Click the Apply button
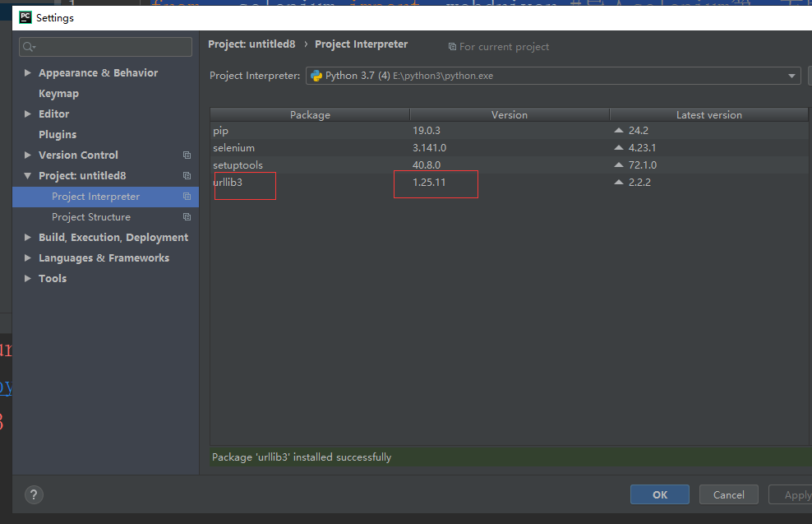Screen dimensions: 812x524 (x=791, y=494)
